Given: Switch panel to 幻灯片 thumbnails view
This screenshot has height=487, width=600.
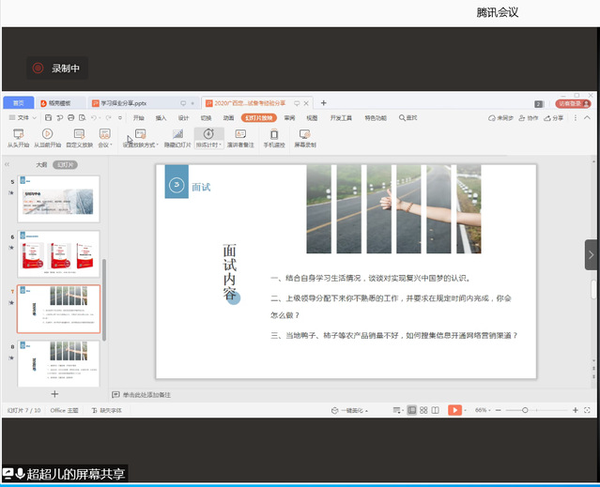Looking at the screenshot, I should pos(66,164).
